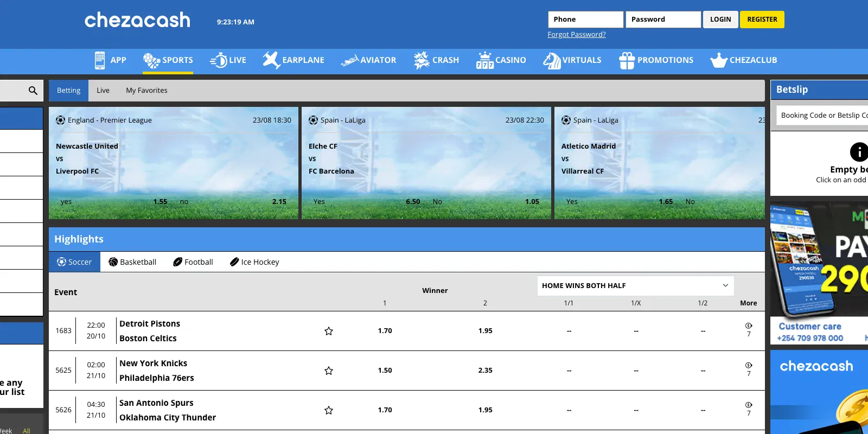
Task: Open chezacash coin promo banner
Action: pos(819,392)
